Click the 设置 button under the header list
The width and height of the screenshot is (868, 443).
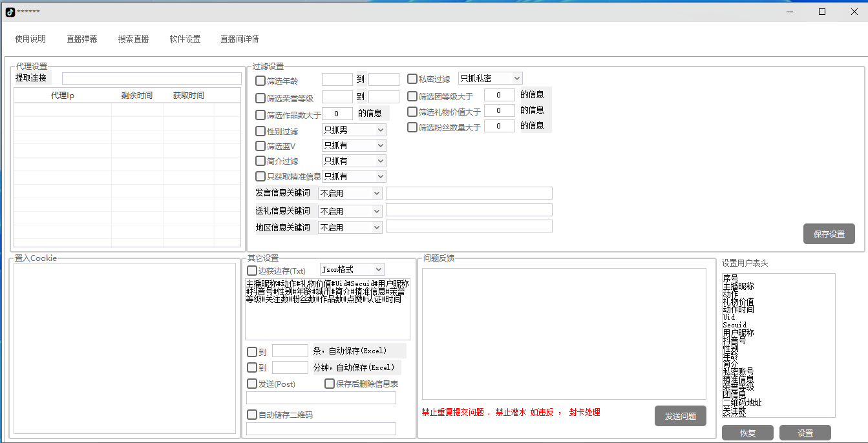pyautogui.click(x=805, y=433)
